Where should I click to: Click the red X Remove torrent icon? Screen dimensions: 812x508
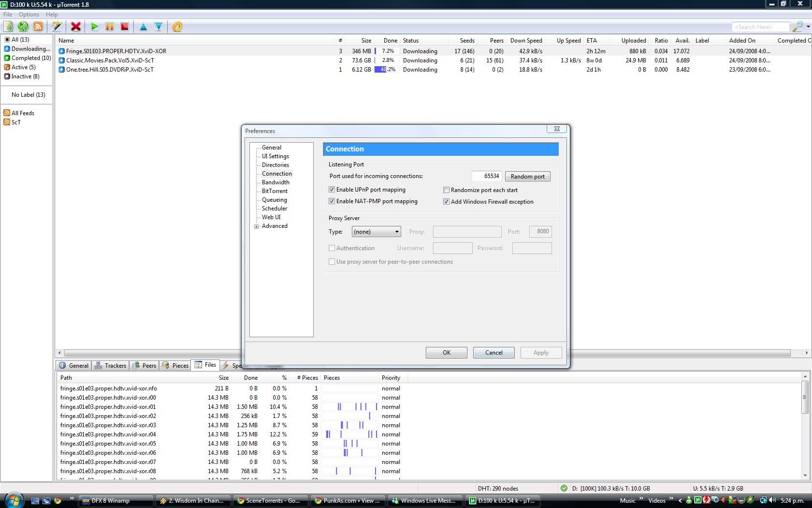(x=76, y=27)
